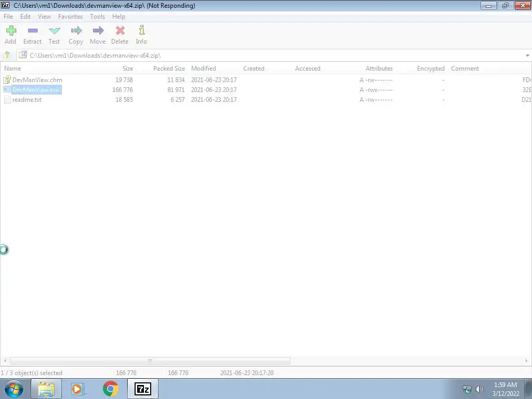
Task: Delete the selection using the red X icon
Action: point(120,31)
